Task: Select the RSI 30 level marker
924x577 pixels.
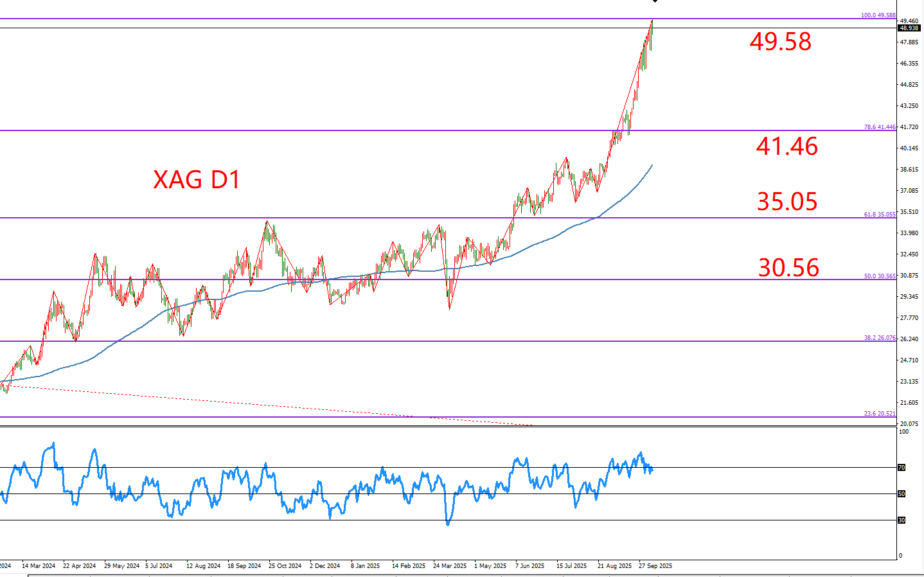Action: pos(902,520)
